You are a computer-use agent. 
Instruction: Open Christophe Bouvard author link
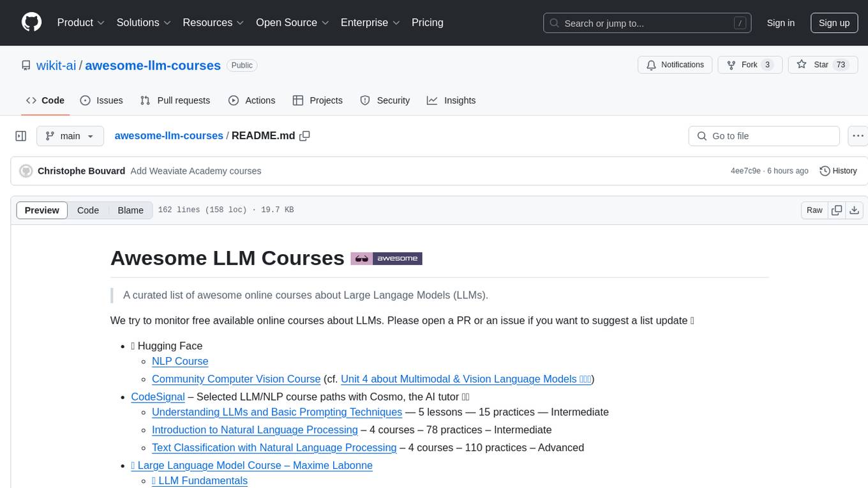click(x=81, y=171)
